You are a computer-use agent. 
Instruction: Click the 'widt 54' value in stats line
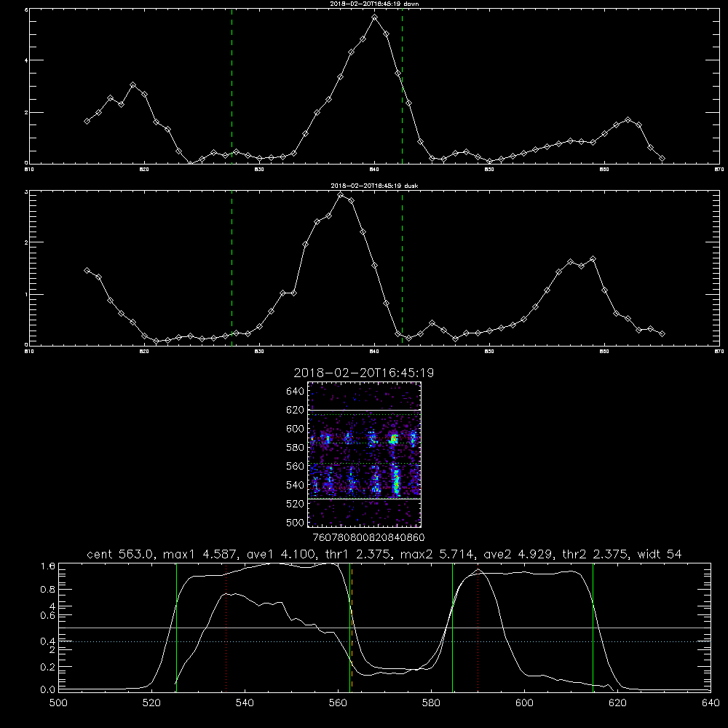point(660,554)
